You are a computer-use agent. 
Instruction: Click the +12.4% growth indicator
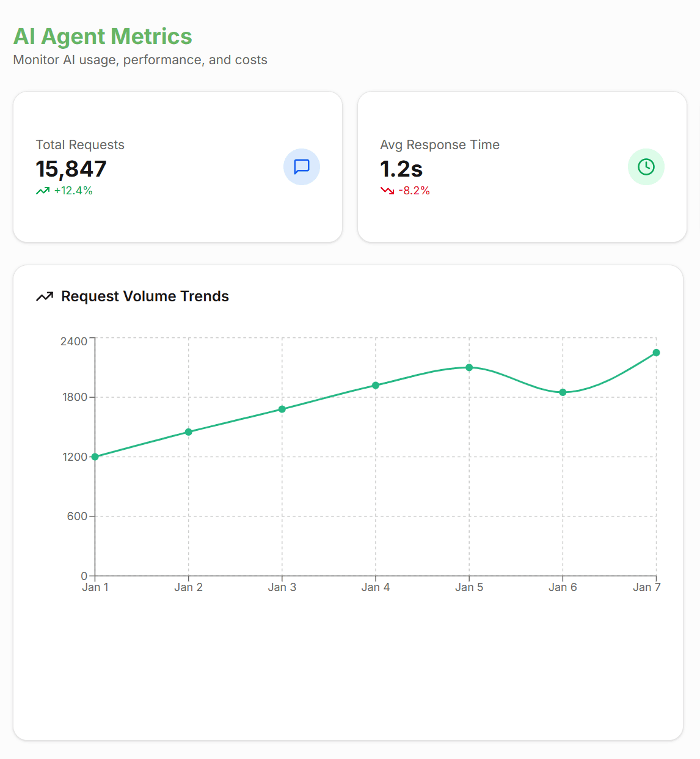coord(71,190)
